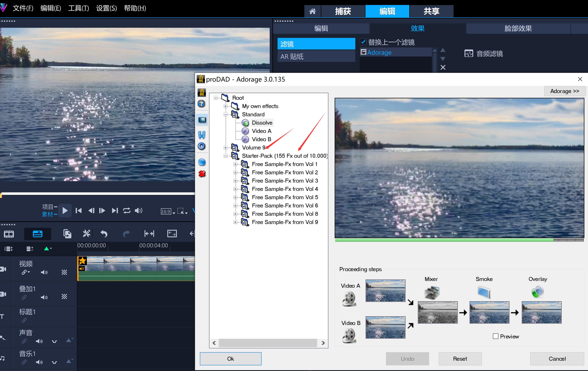Click the blue ring settings icon in Adorage
The image size is (588, 371).
(x=201, y=146)
